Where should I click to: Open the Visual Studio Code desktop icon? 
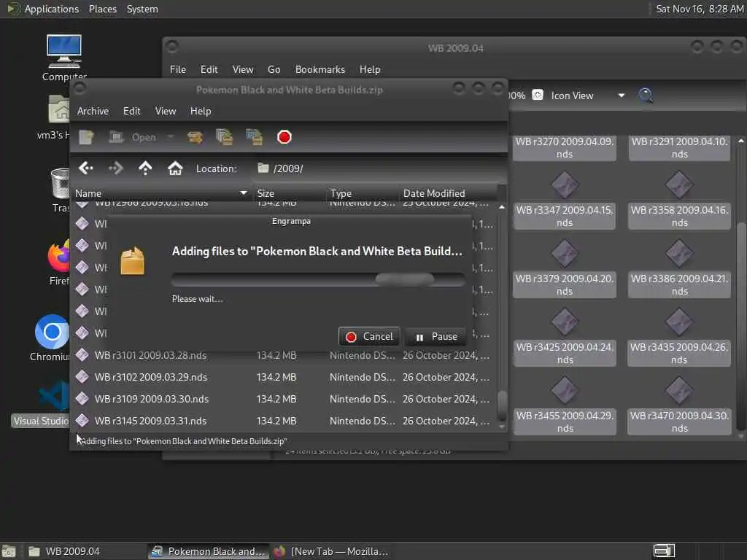42,403
